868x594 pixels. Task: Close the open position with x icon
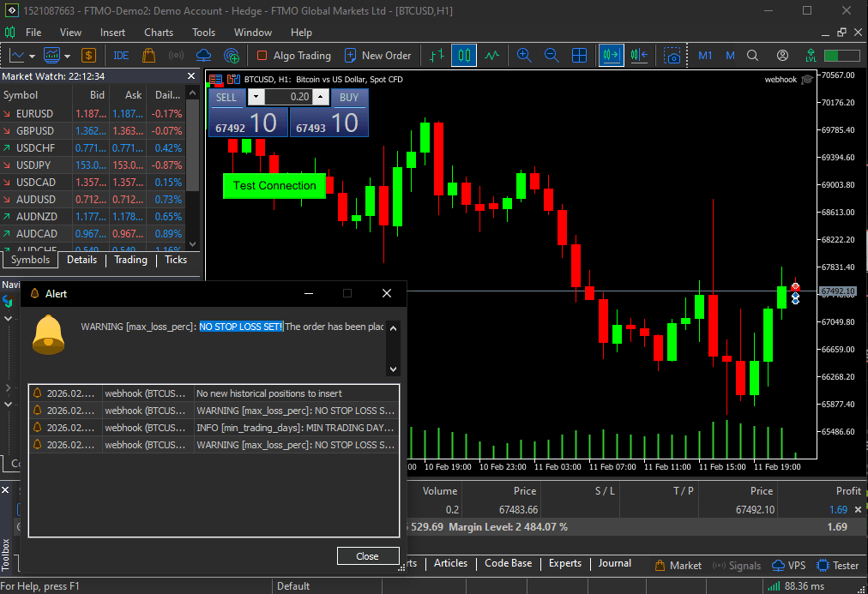(x=858, y=509)
